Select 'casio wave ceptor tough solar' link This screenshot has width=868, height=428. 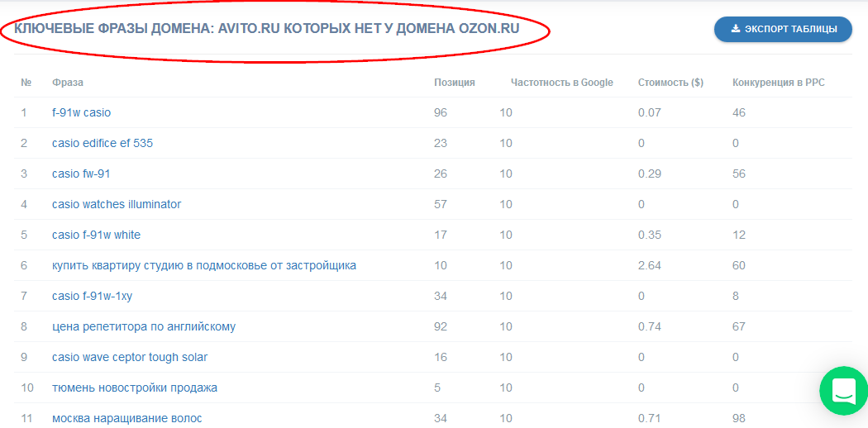(x=129, y=357)
